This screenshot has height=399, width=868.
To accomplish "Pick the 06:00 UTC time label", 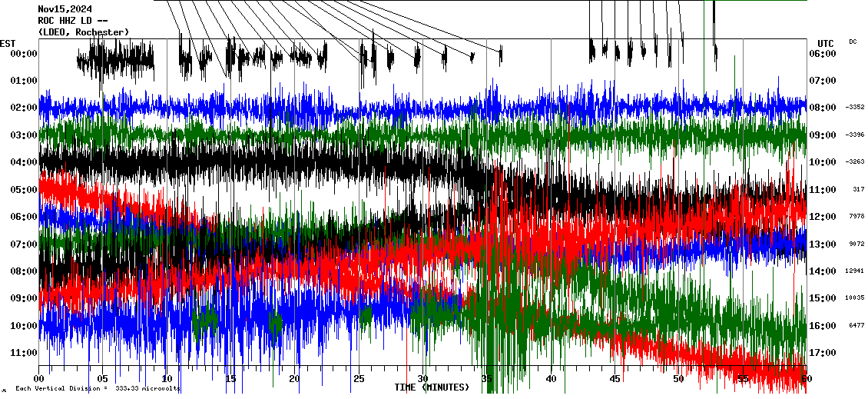I will point(823,54).
